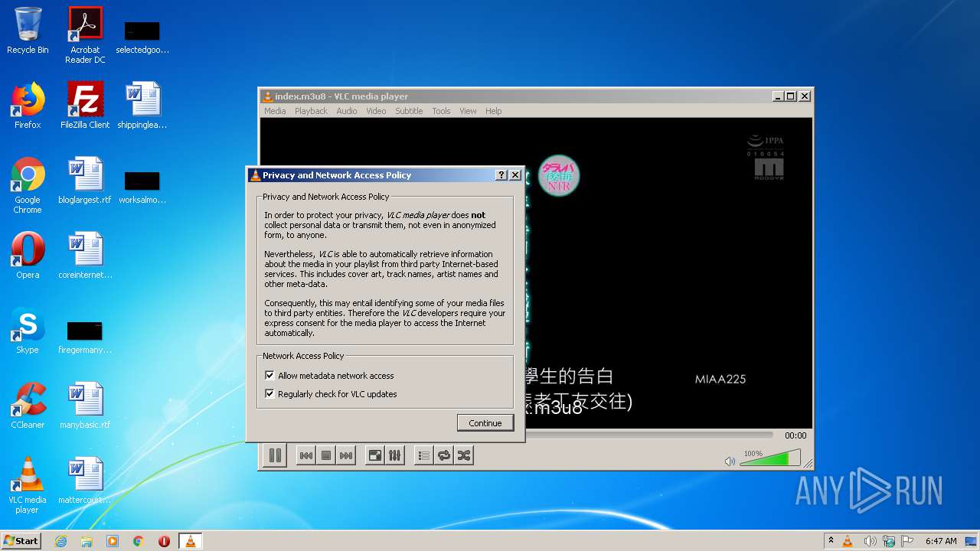Open the Playback menu
The image size is (980, 551).
[311, 111]
